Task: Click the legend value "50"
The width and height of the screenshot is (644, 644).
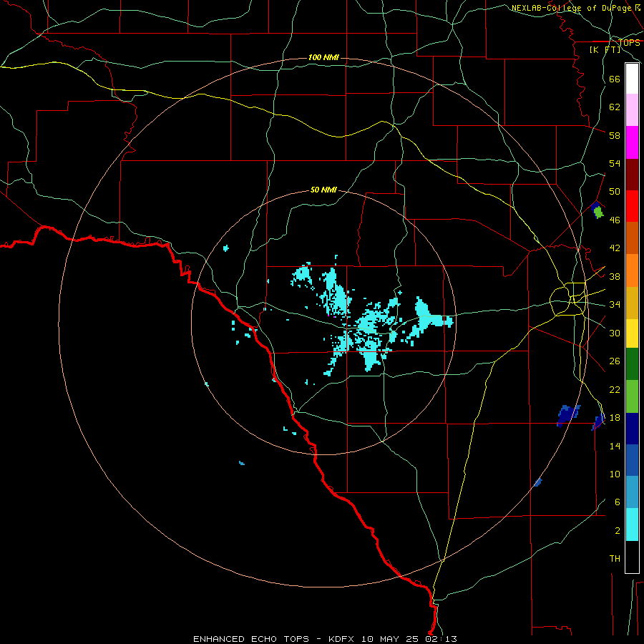Action: click(615, 192)
